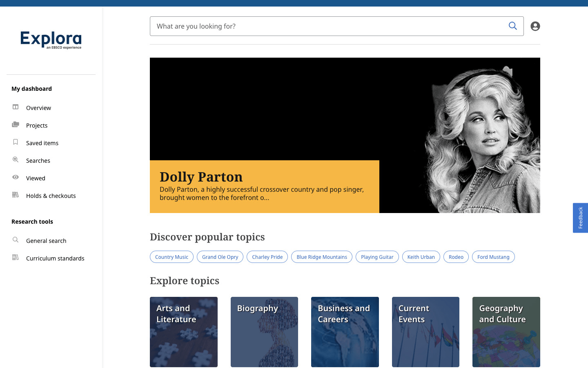Select the Country Music topic chip
This screenshot has width=588, height=368.
[171, 257]
